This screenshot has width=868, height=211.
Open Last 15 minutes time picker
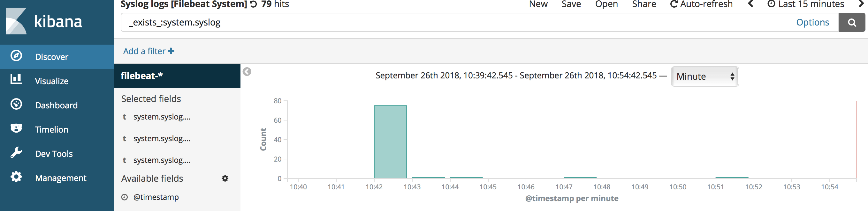(x=806, y=4)
